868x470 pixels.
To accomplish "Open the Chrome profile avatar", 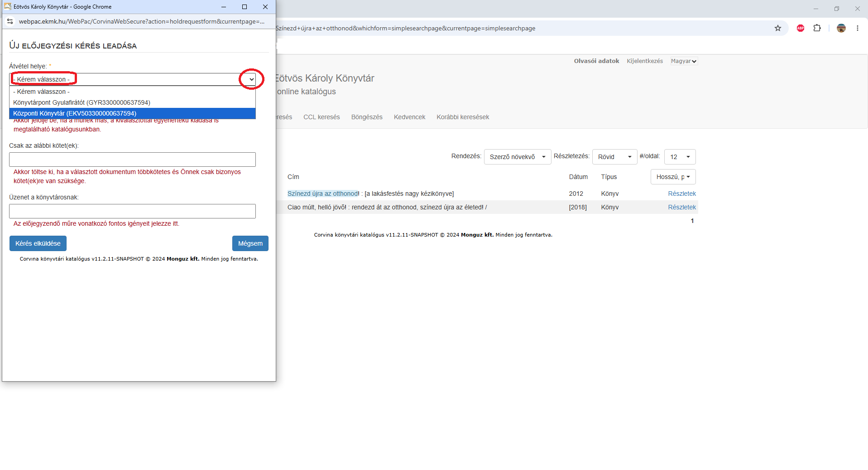I will click(x=841, y=28).
